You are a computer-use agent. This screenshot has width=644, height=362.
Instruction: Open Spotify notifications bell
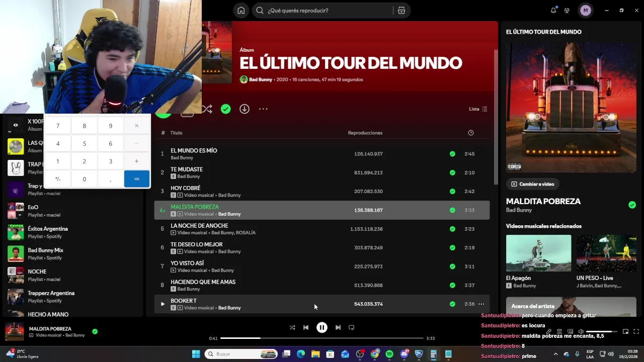pos(553,11)
